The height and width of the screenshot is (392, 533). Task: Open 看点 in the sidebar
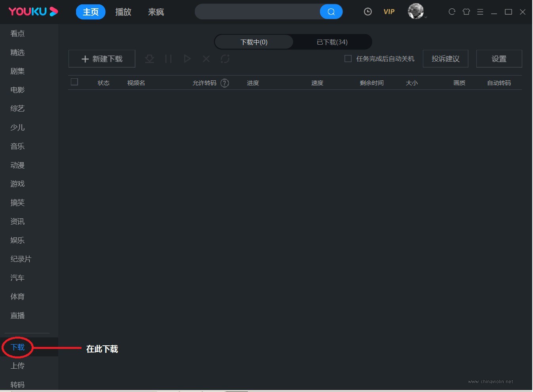click(x=17, y=34)
